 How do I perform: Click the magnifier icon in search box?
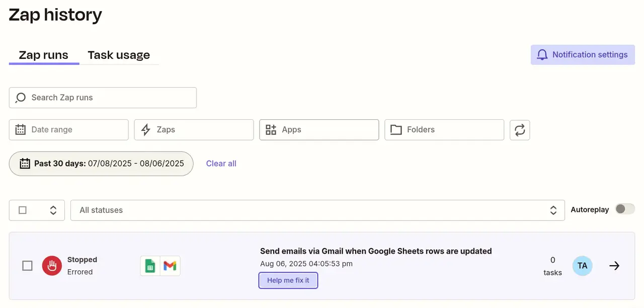point(21,98)
